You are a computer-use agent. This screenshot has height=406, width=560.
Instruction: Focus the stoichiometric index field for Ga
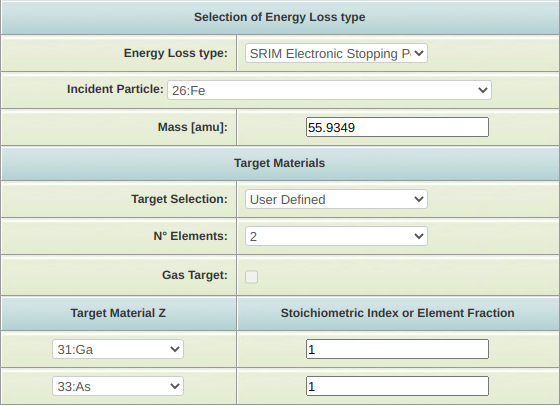click(397, 349)
